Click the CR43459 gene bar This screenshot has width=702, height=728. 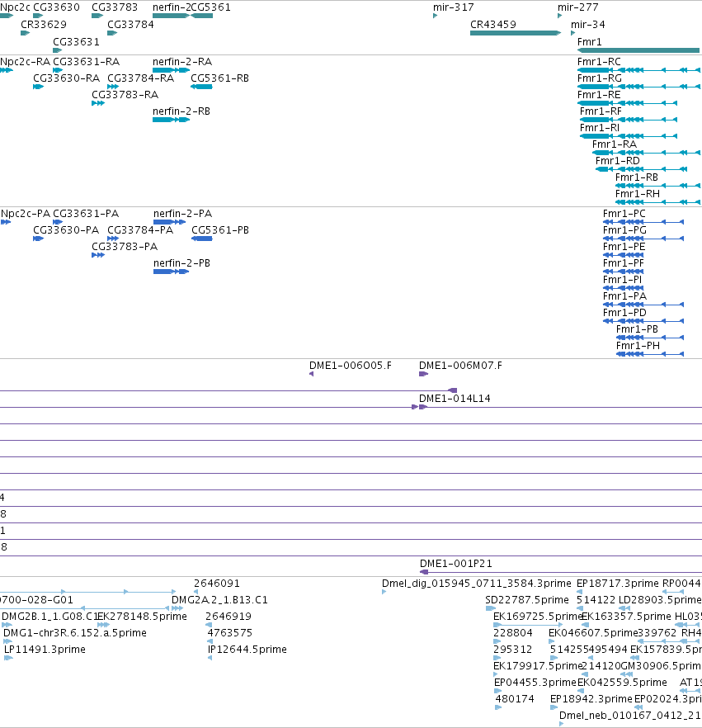click(x=516, y=33)
